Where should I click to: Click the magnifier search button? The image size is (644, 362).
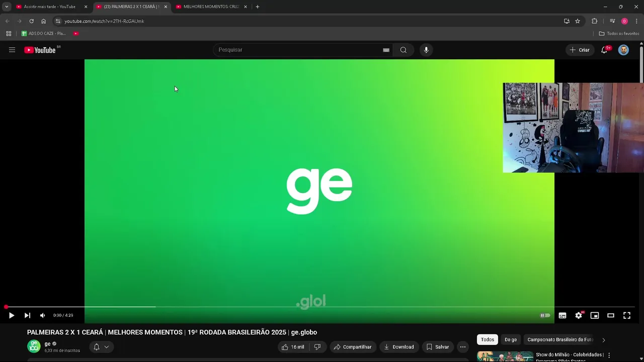point(404,50)
